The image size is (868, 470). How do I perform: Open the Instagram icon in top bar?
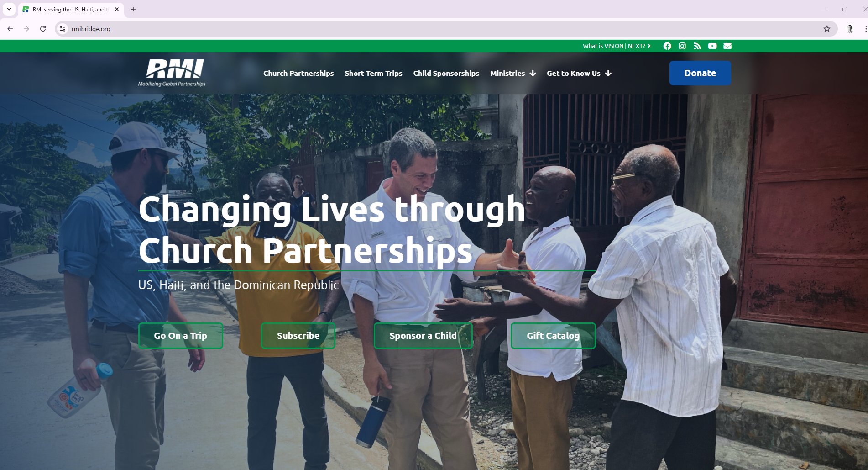tap(682, 46)
